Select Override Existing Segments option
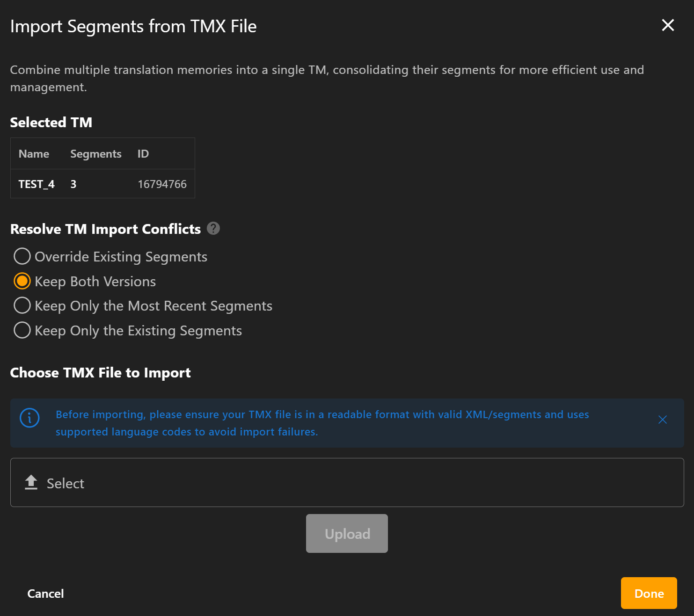The height and width of the screenshot is (616, 694). (22, 256)
